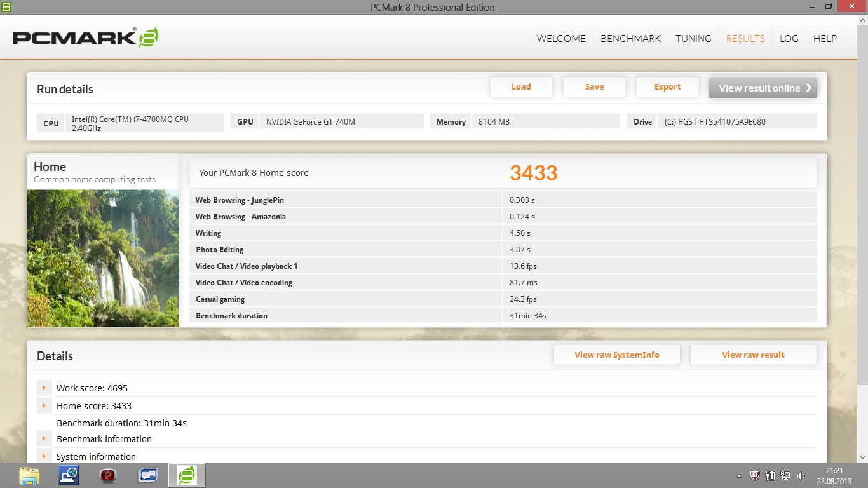
Task: Click the Your PCMark 8 Home score label
Action: tap(254, 173)
